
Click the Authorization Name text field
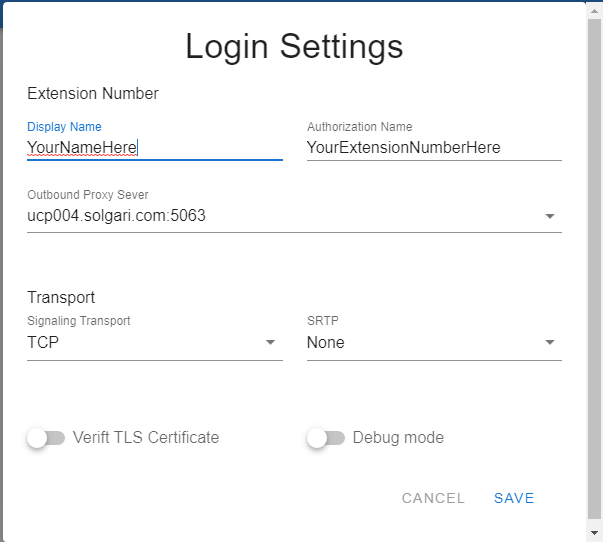(433, 148)
